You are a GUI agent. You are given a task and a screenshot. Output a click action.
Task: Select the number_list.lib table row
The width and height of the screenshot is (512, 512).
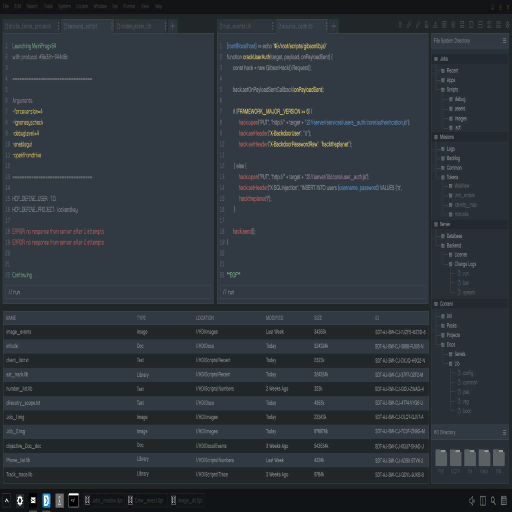[x=216, y=389]
